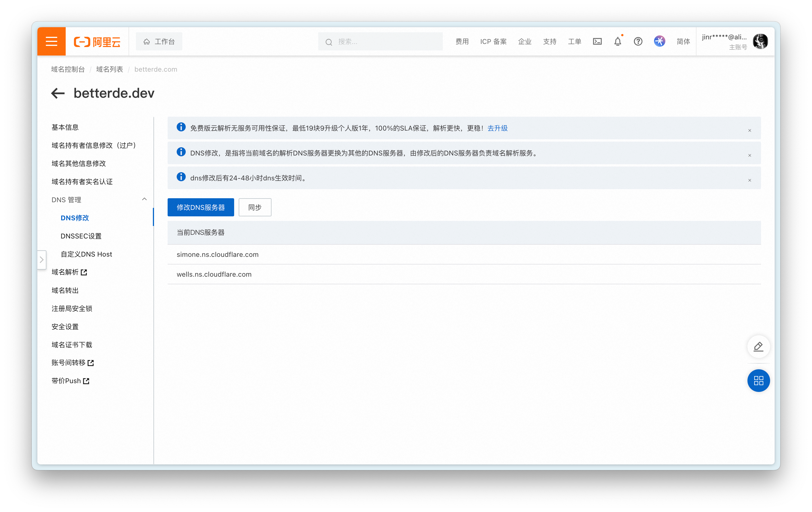This screenshot has width=812, height=512.
Task: Open 域名列表 breadcrumb
Action: click(110, 69)
